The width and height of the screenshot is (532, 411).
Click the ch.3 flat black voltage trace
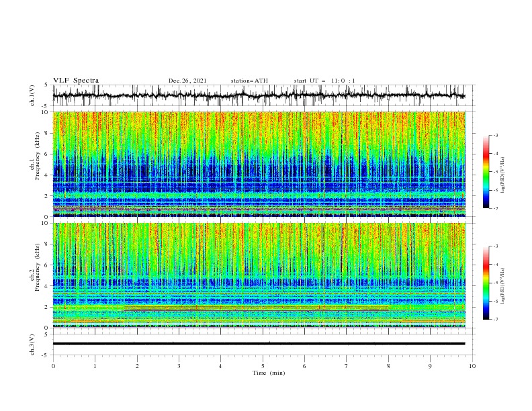(259, 344)
